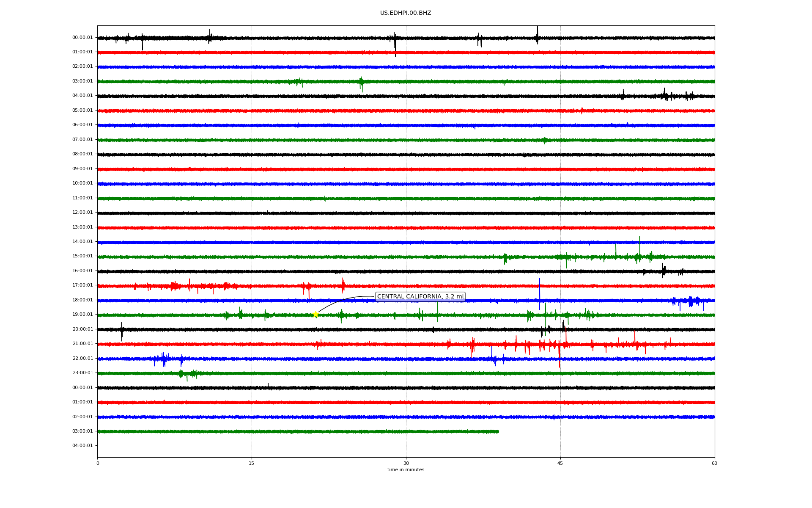Click the CENTRAL CALIFORNIA, 3.2 ml annotation
Screen dimensions: 812x508
click(x=420, y=297)
